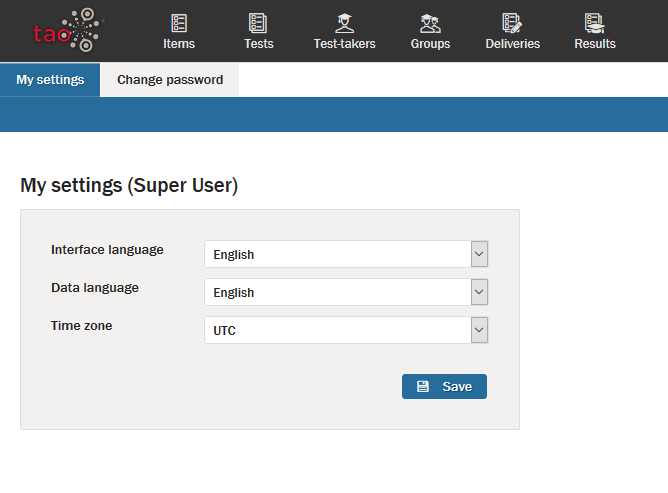
Task: Click the UTC value in Time zone
Action: pyautogui.click(x=225, y=330)
